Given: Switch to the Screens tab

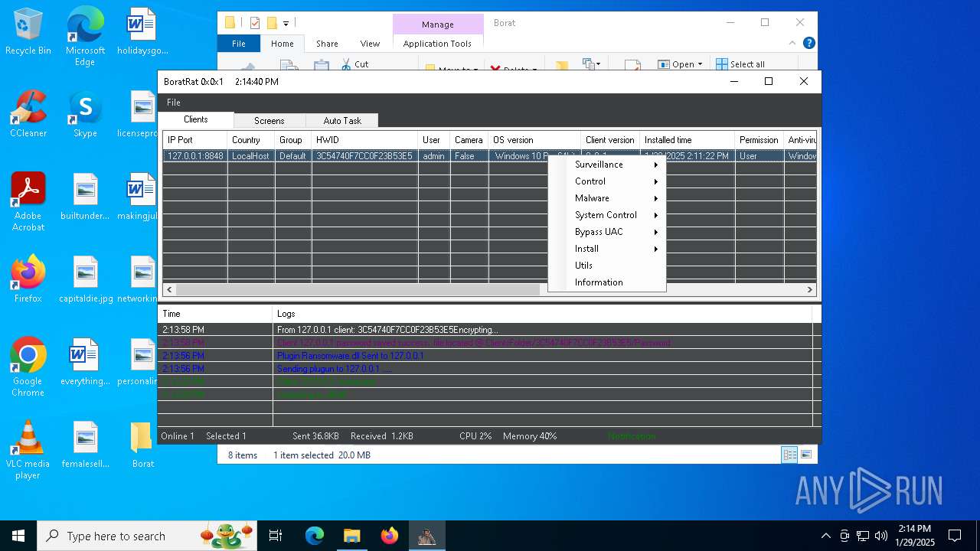Looking at the screenshot, I should [x=269, y=121].
